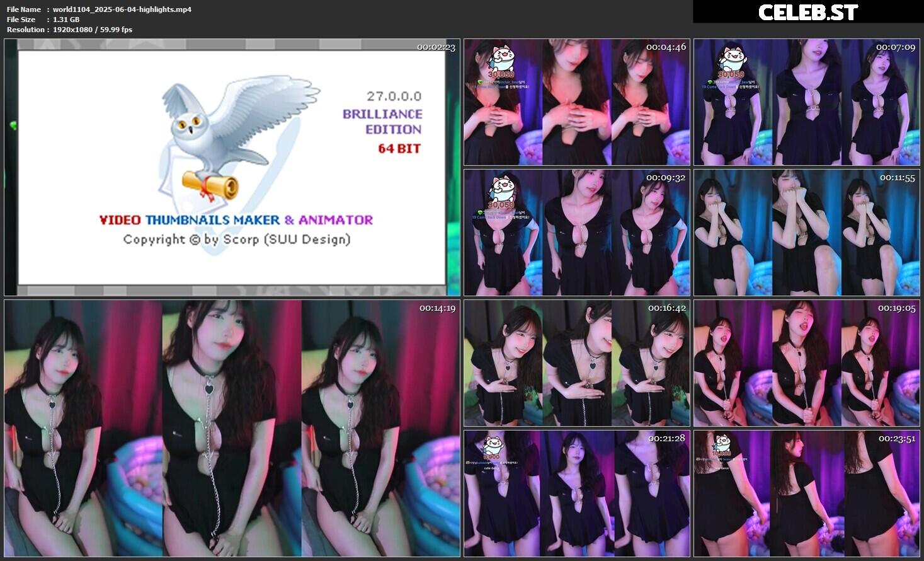924x561 pixels.
Task: Click the Video Thumbnails Maker & Animator title
Action: click(236, 220)
